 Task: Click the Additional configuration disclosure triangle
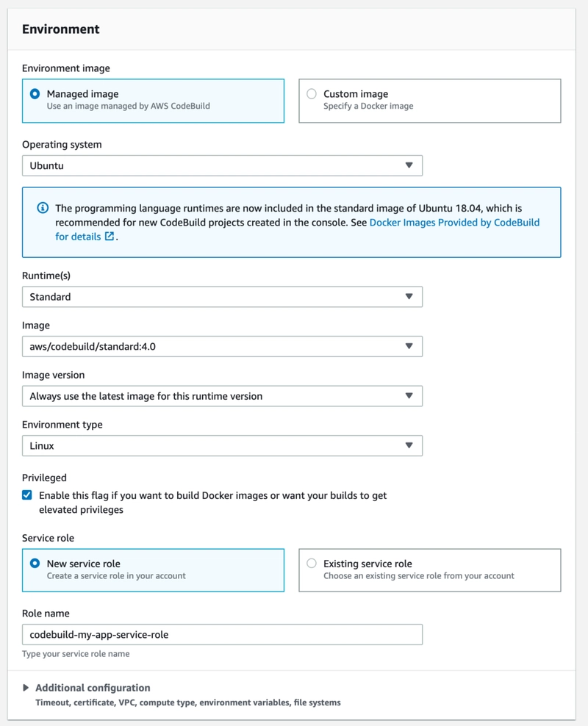[26, 688]
